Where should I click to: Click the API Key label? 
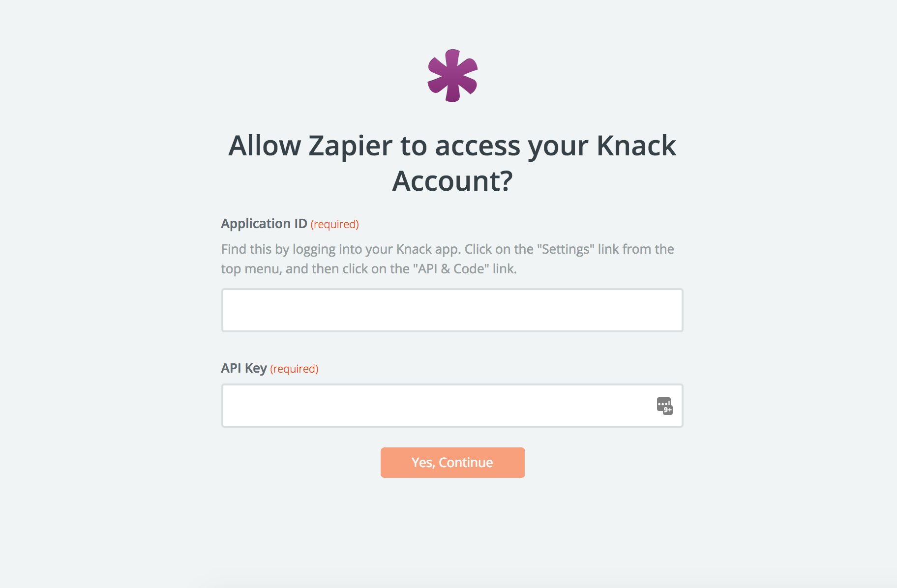click(x=244, y=368)
